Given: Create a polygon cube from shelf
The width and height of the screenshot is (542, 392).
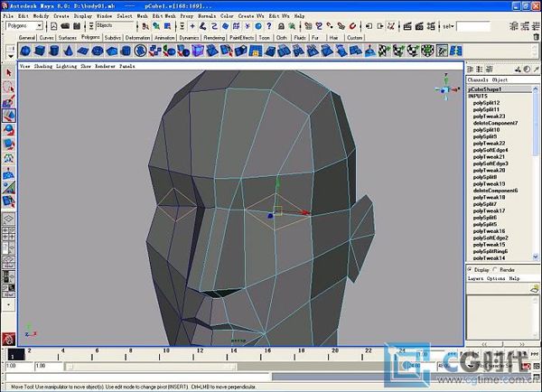Looking at the screenshot, I should coord(40,51).
